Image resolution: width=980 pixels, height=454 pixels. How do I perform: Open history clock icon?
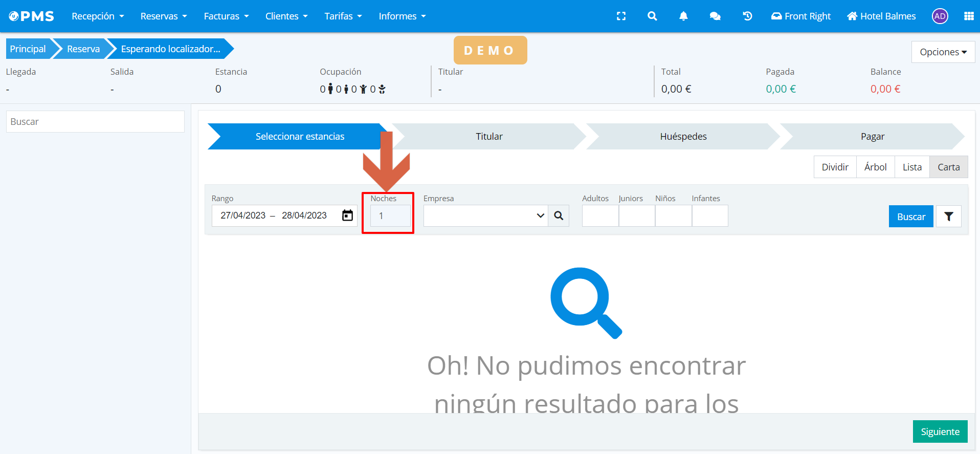click(x=747, y=16)
